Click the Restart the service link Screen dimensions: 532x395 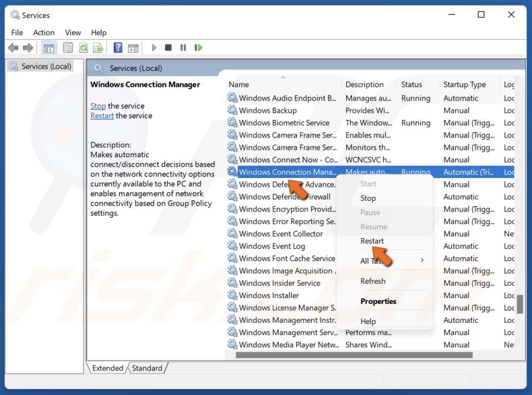[x=102, y=116]
